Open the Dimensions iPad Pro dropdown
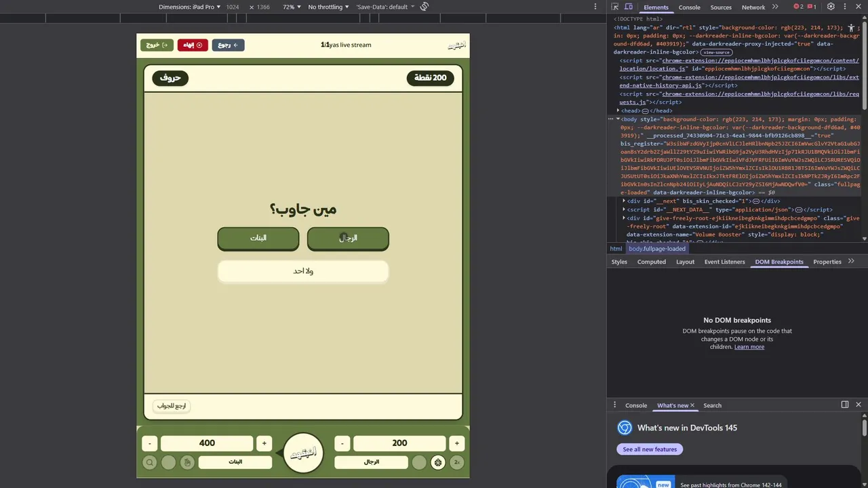Image resolution: width=868 pixels, height=488 pixels. click(189, 7)
